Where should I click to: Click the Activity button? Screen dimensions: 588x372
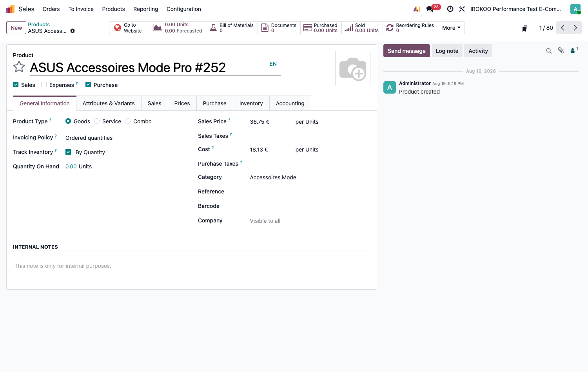478,51
